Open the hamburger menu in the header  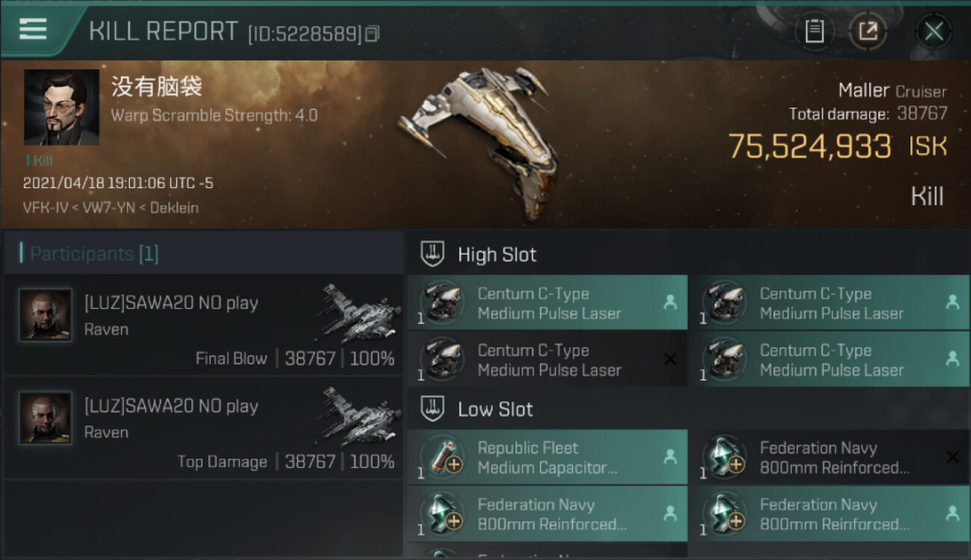pos(33,29)
